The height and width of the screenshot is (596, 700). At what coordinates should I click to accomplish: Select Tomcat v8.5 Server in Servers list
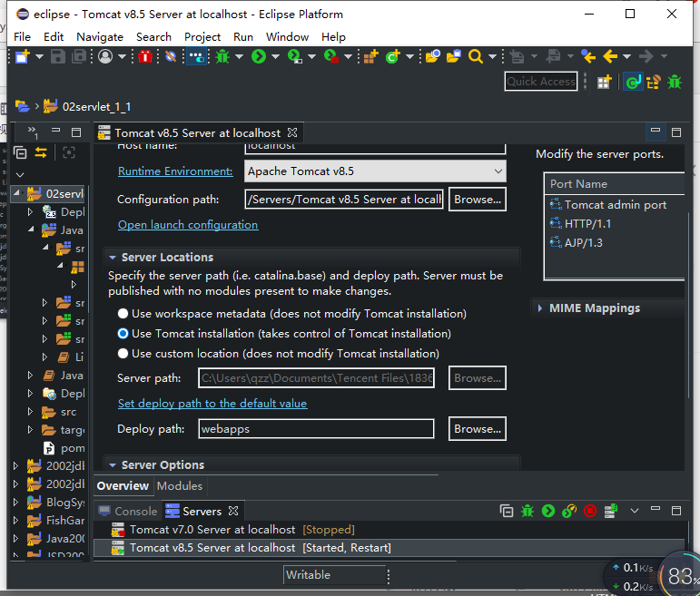click(x=389, y=548)
